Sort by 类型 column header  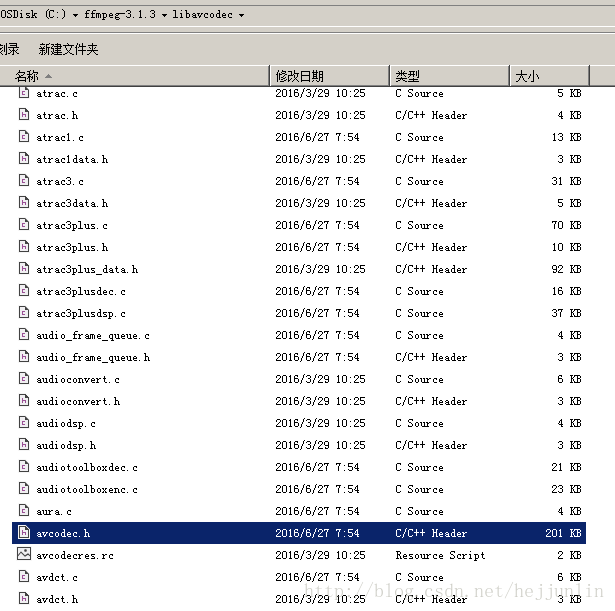click(450, 76)
